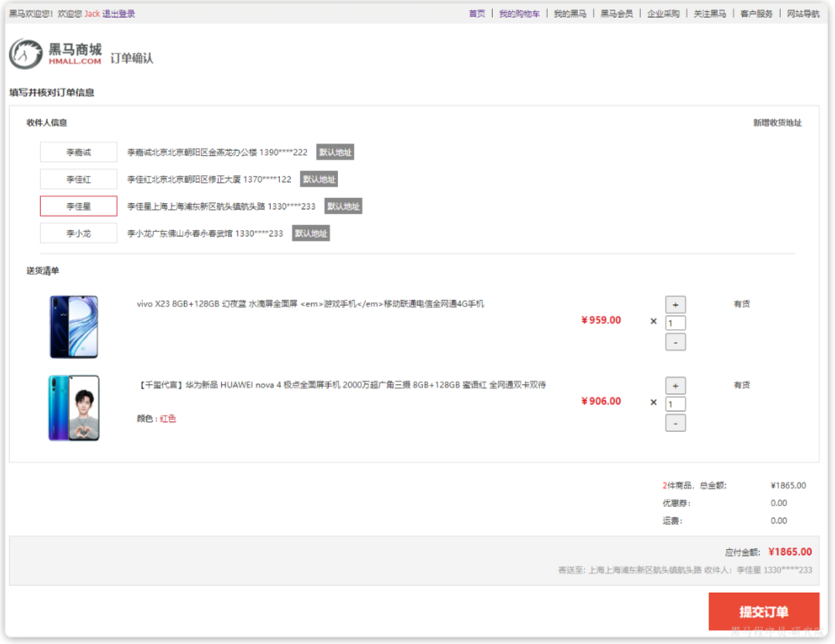Screen dimensions: 835x644
Task: Open 首页 in the top navigation
Action: point(477,14)
